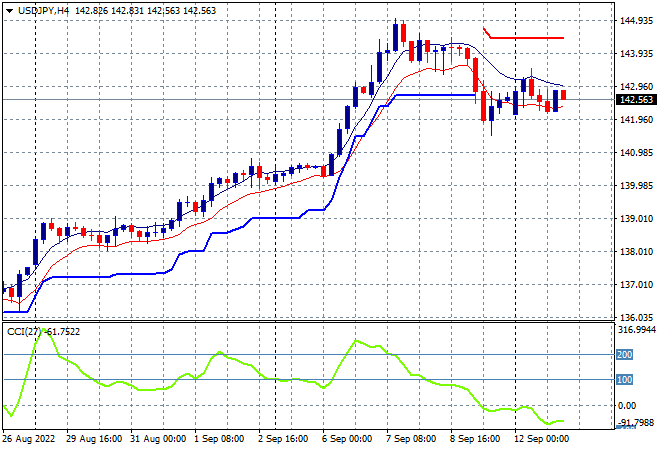Click the current price tag 142.563
Image resolution: width=660 pixels, height=450 pixels.
click(636, 100)
